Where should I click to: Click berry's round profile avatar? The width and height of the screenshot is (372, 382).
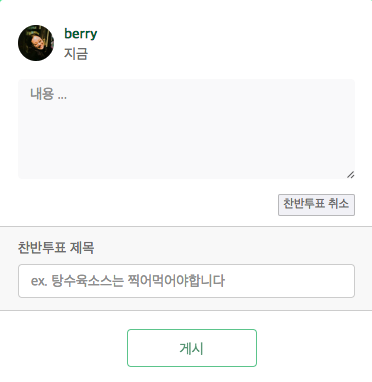36,43
